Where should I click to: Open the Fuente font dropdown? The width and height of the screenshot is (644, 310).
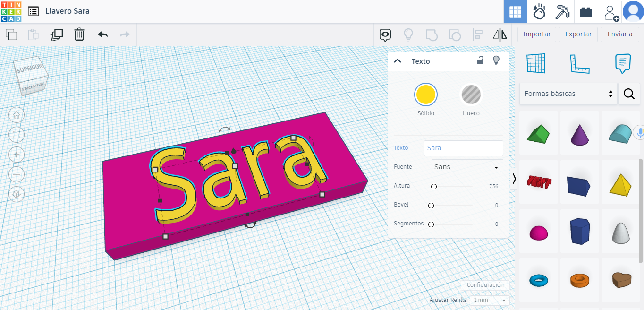click(466, 167)
